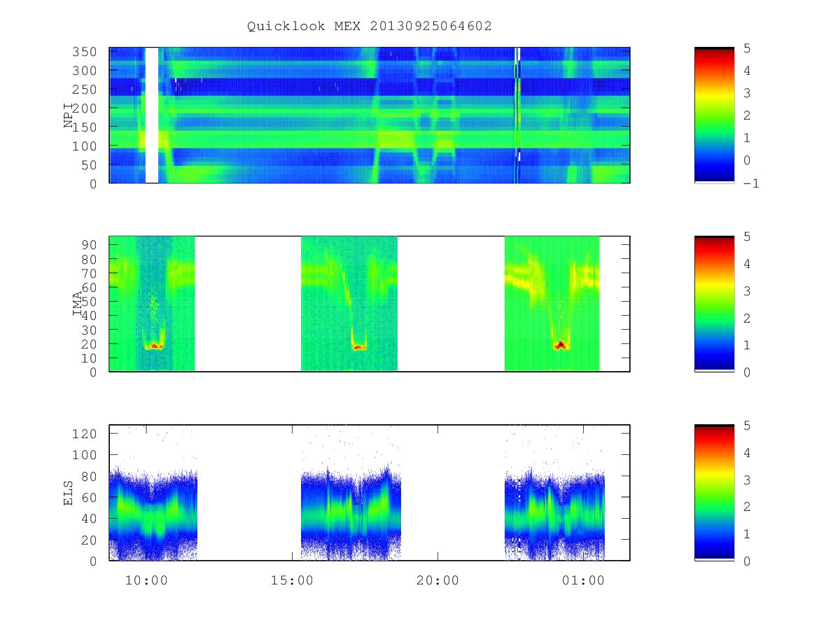
Task: Click the 01:00 time axis label
Action: pos(583,580)
